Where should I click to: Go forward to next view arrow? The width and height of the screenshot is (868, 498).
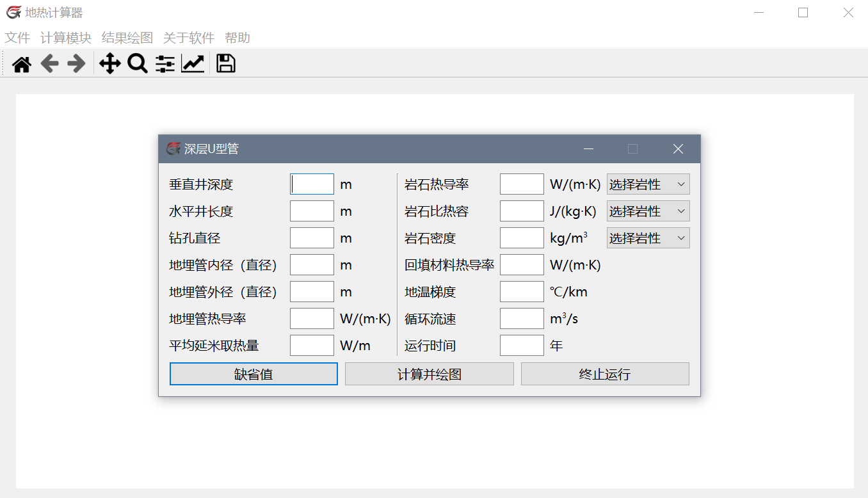tap(76, 63)
